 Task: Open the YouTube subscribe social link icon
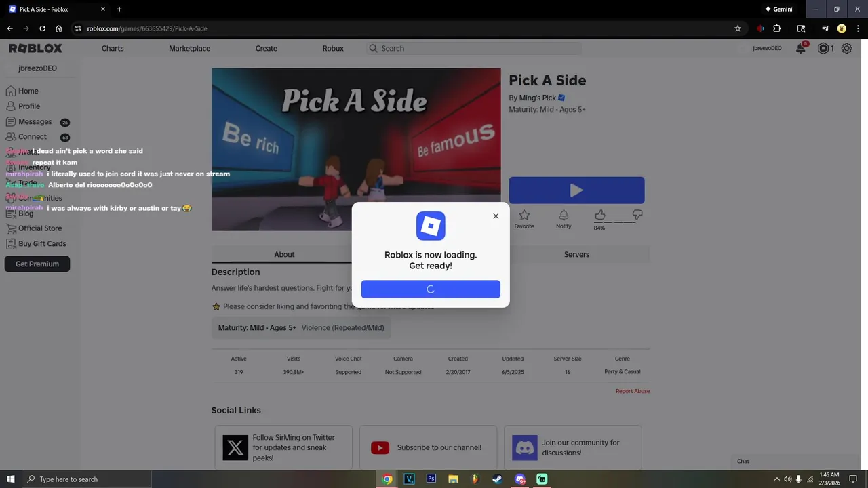pyautogui.click(x=380, y=447)
